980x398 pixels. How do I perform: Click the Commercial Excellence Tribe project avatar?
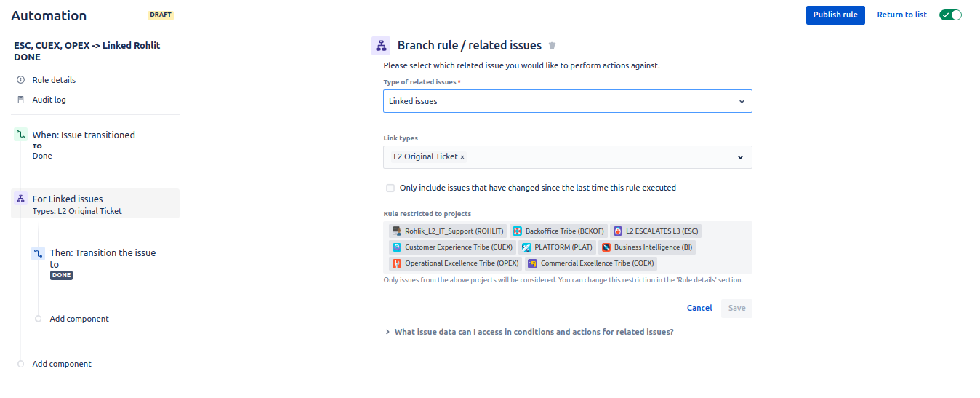click(531, 263)
